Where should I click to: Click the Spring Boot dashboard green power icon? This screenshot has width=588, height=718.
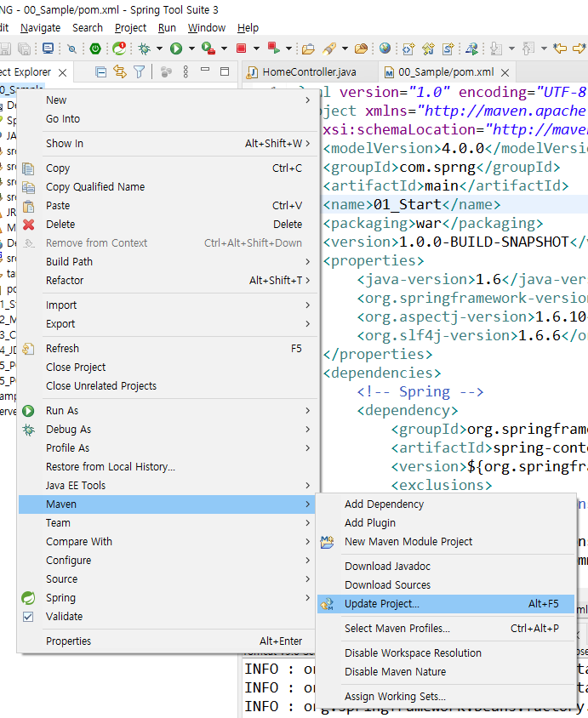[x=95, y=48]
